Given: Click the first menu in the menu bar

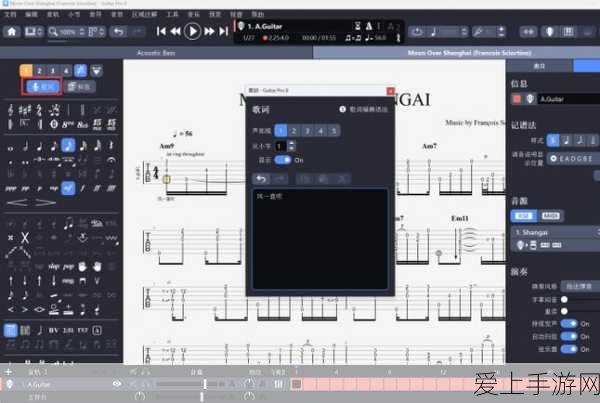Looking at the screenshot, I should point(10,14).
